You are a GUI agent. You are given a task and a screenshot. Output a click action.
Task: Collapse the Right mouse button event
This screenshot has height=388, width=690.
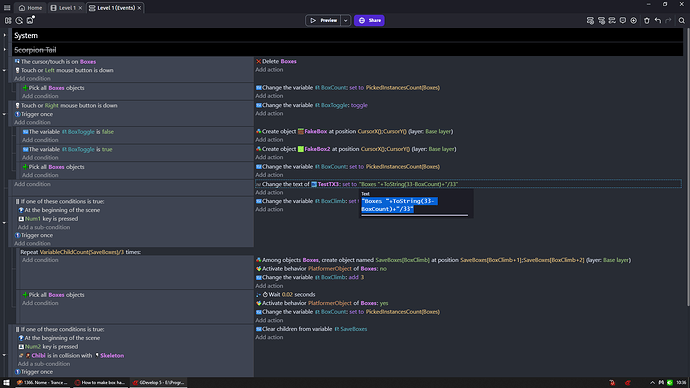pyautogui.click(x=4, y=114)
